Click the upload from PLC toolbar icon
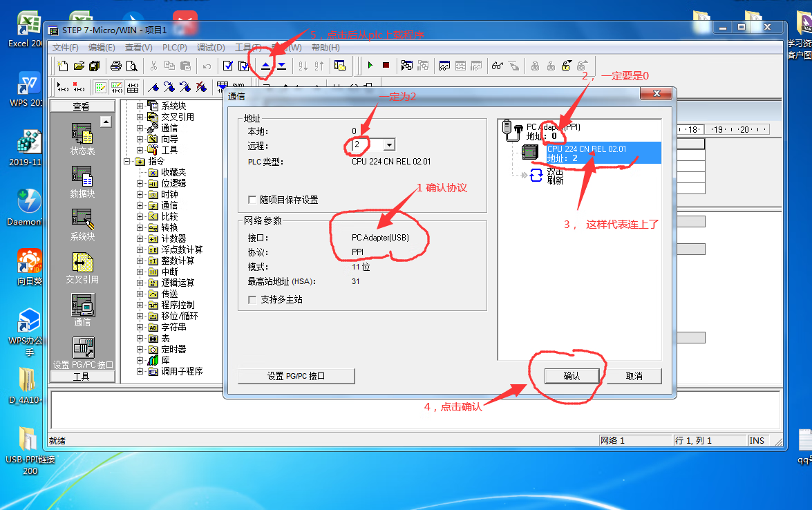 pyautogui.click(x=266, y=66)
